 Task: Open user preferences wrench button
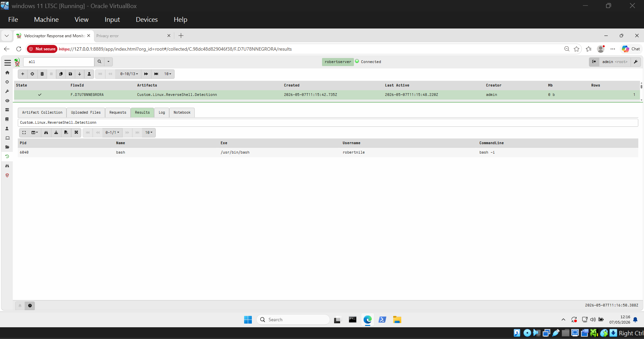point(636,62)
